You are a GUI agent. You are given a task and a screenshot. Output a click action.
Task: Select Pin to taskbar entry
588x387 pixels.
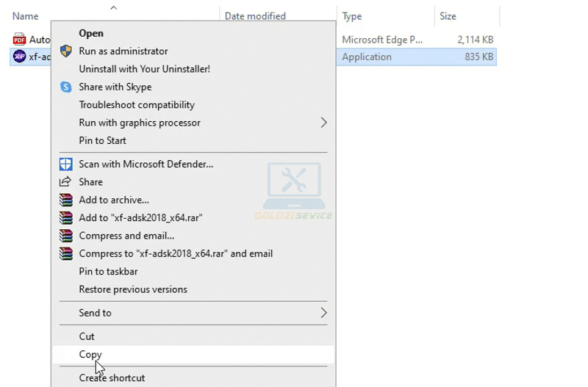pos(108,272)
